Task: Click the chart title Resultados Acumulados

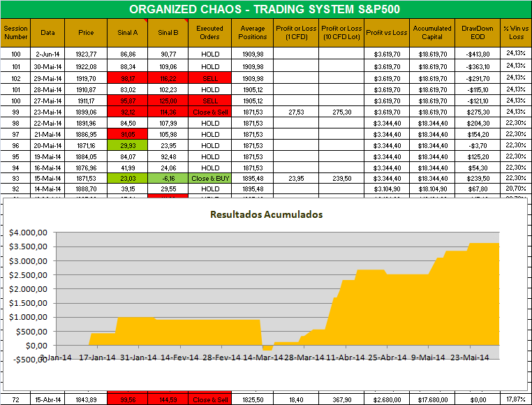Action: click(266, 214)
